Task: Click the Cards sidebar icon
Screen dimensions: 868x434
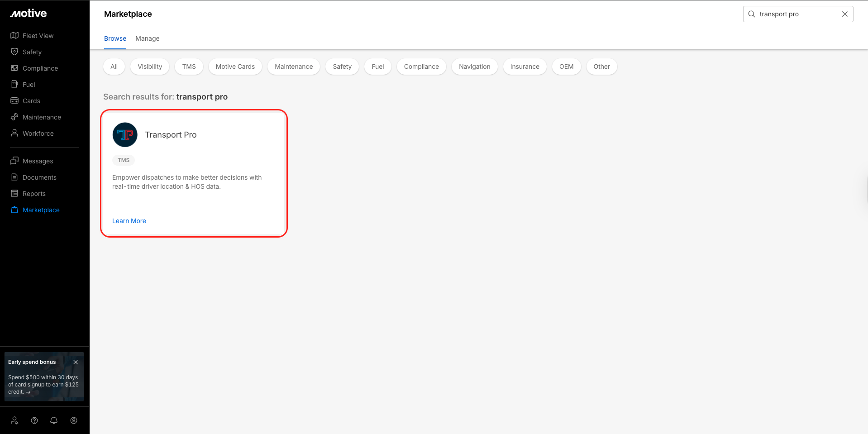Action: 14,100
